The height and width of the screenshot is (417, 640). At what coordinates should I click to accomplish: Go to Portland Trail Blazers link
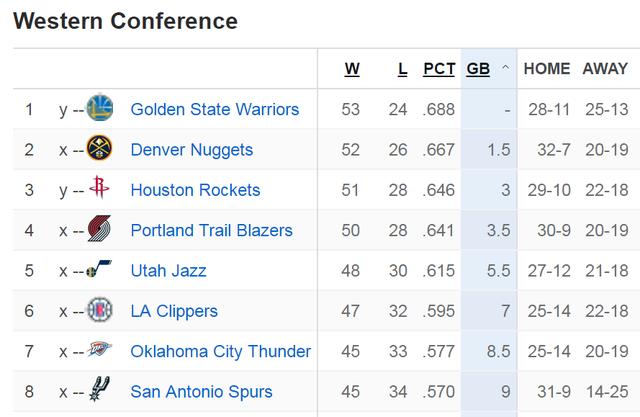[211, 231]
